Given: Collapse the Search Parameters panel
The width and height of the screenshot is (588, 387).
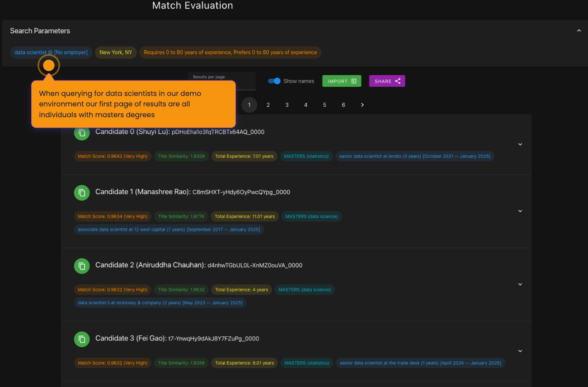Looking at the screenshot, I should [579, 31].
